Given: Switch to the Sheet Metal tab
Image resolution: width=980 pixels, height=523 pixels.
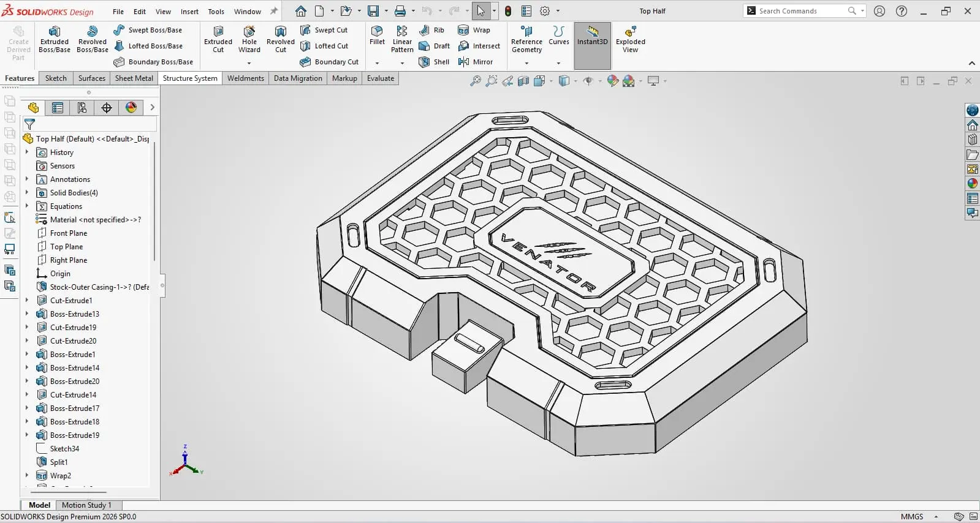Looking at the screenshot, I should click(134, 78).
